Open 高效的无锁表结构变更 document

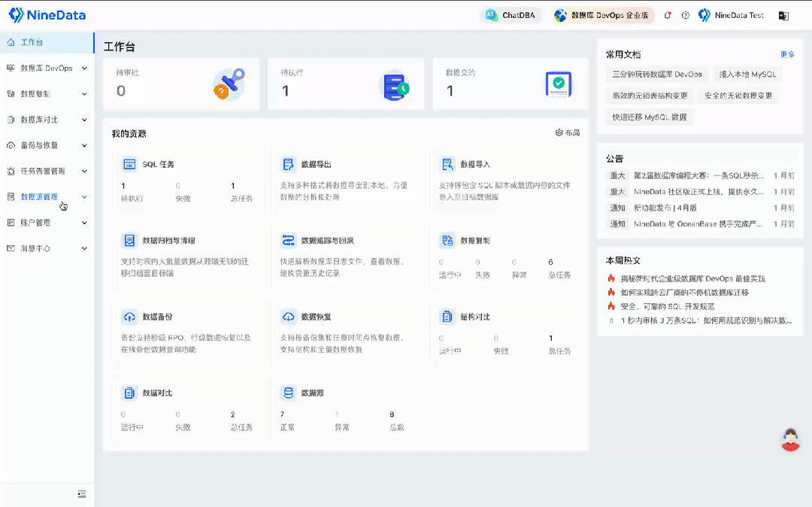650,96
